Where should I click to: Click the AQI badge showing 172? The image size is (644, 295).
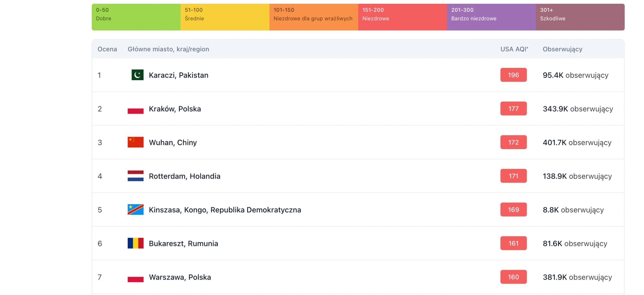[x=513, y=142]
